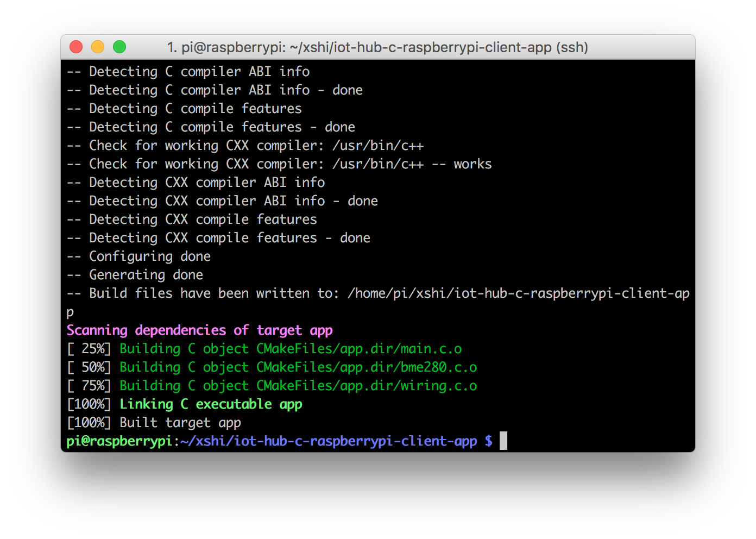Click the bme280.c.o build line
Viewport: 756px width, 539px height.
point(272,367)
